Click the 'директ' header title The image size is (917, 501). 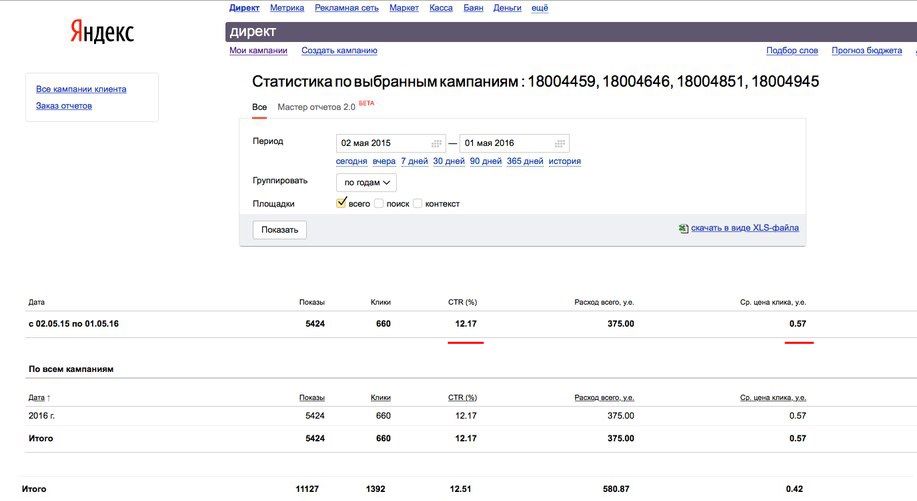[x=253, y=32]
